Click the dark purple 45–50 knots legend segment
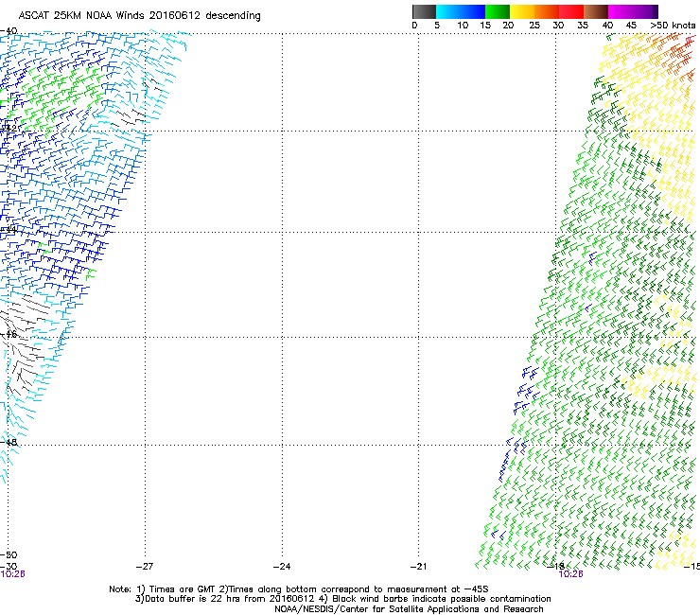This screenshot has width=700, height=615. click(645, 11)
